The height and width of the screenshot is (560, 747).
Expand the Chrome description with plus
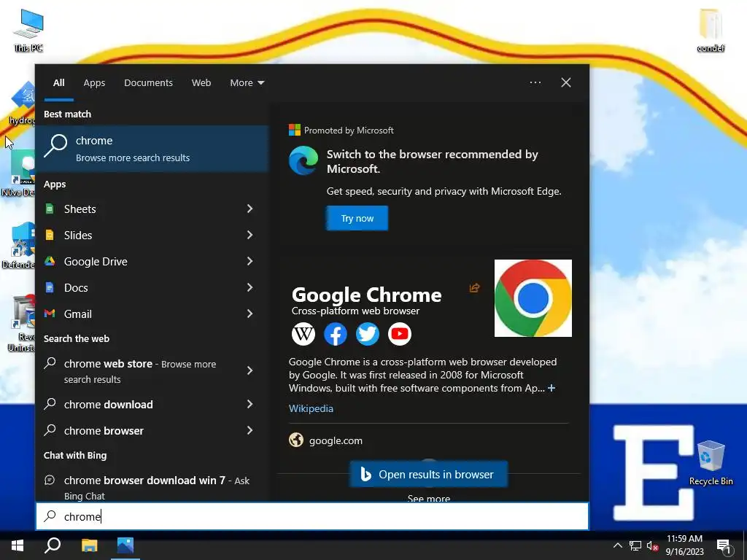[551, 388]
